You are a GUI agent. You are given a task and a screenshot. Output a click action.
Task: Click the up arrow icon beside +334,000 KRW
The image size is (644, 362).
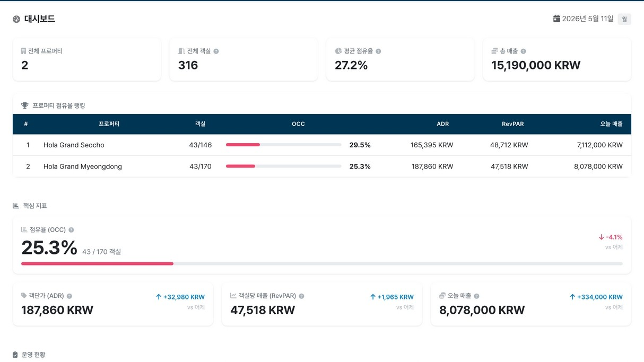572,297
